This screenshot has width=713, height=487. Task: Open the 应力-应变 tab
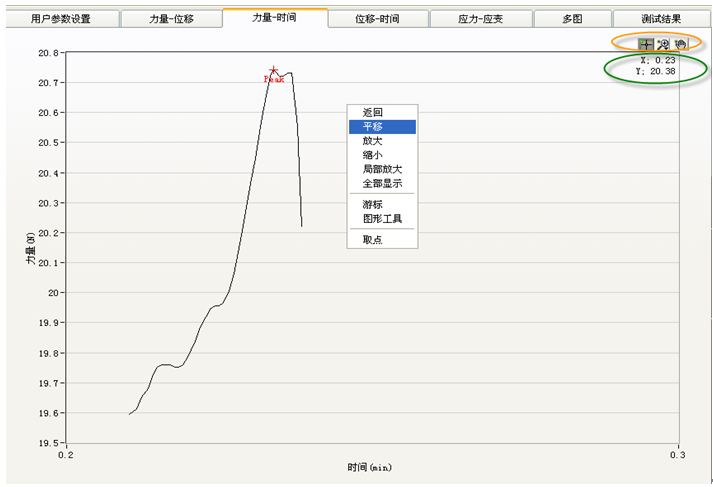coord(481,19)
